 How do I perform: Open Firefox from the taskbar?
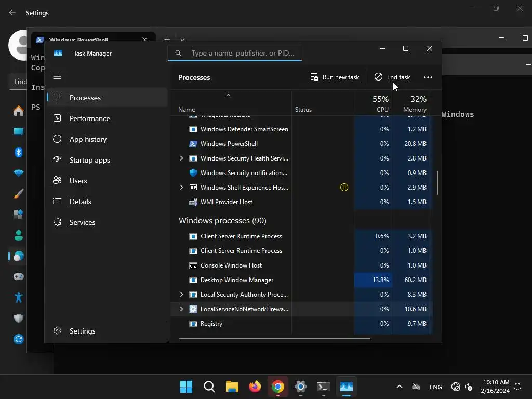pos(255,387)
